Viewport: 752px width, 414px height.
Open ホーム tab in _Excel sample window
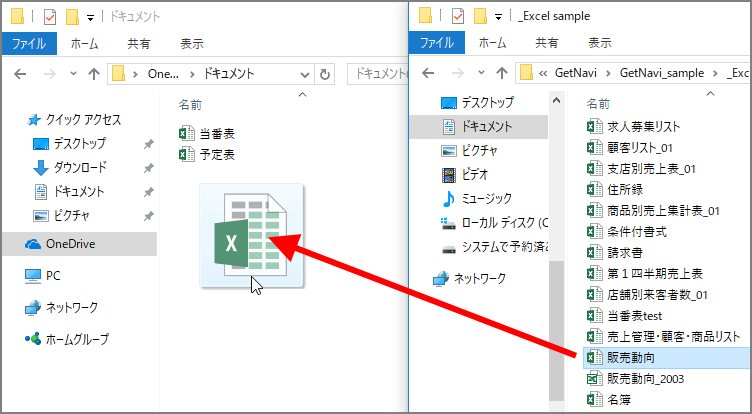(493, 43)
